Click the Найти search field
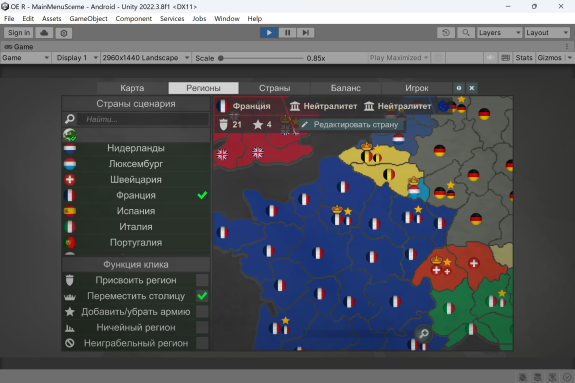 tap(143, 119)
